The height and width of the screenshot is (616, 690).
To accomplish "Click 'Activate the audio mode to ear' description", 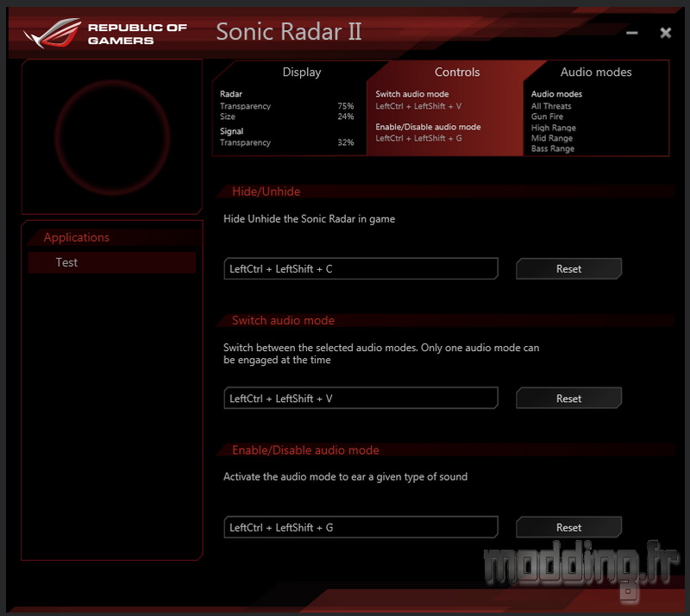I will click(x=346, y=477).
